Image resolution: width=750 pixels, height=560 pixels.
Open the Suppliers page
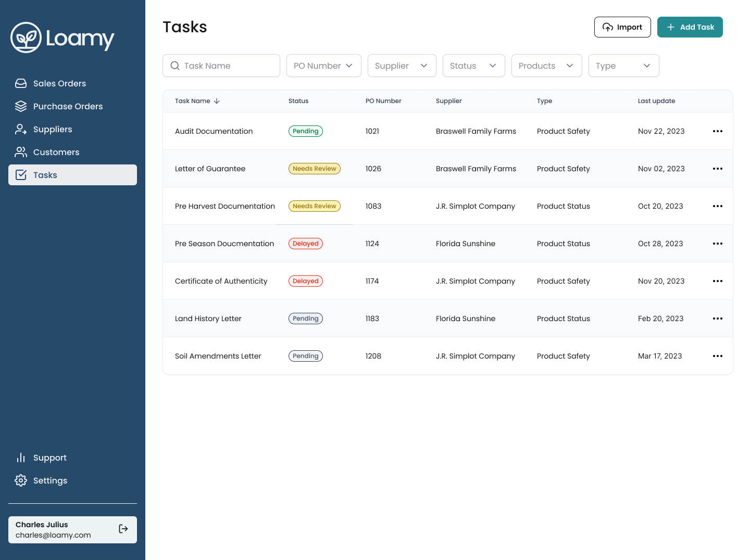[x=72, y=129]
